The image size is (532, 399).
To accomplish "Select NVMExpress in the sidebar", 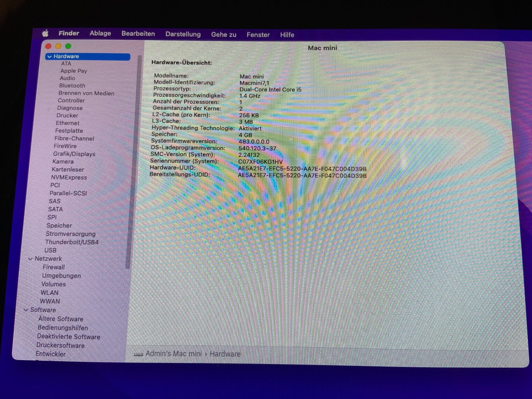I will click(x=69, y=177).
